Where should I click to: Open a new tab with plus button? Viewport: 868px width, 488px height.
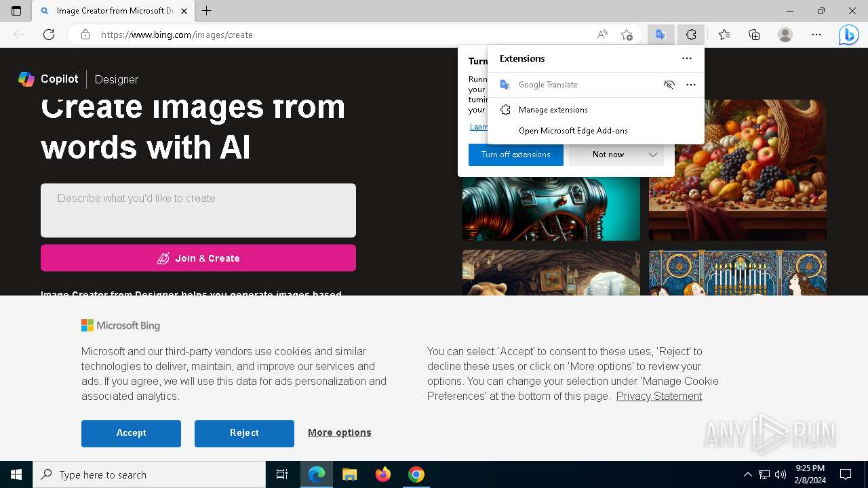207,11
